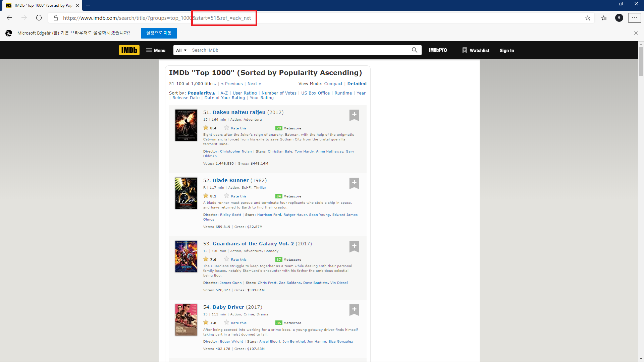Open the IMDb Menu hamburger
This screenshot has height=362, width=644.
click(x=156, y=50)
